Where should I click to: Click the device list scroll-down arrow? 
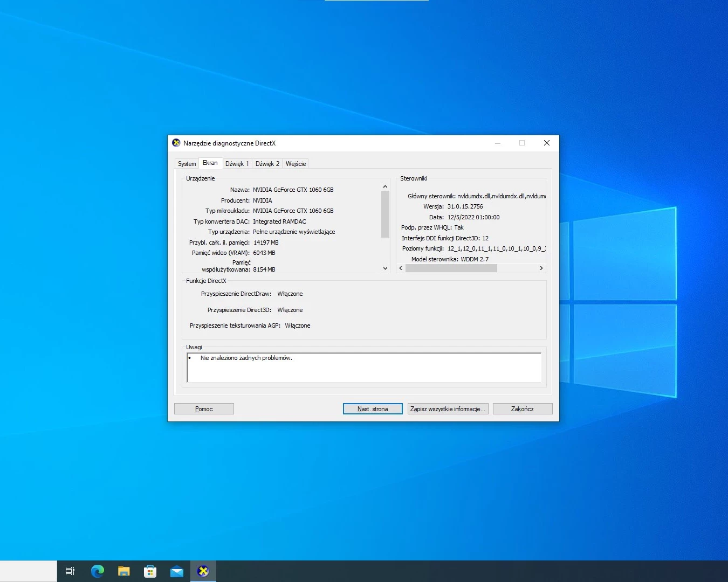click(385, 268)
